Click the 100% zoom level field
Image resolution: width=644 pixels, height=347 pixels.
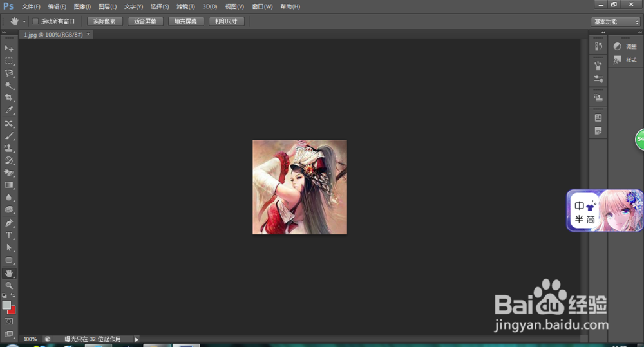click(30, 339)
